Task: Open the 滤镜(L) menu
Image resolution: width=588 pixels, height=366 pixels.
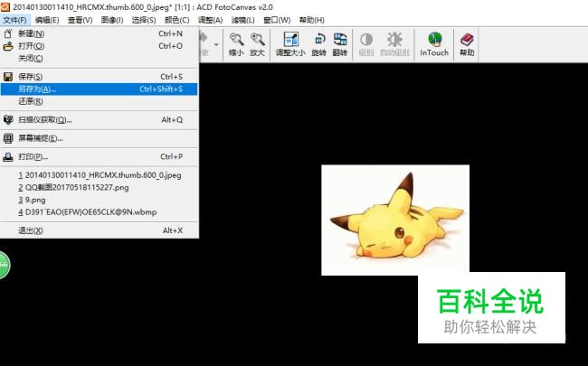Action: [243, 20]
